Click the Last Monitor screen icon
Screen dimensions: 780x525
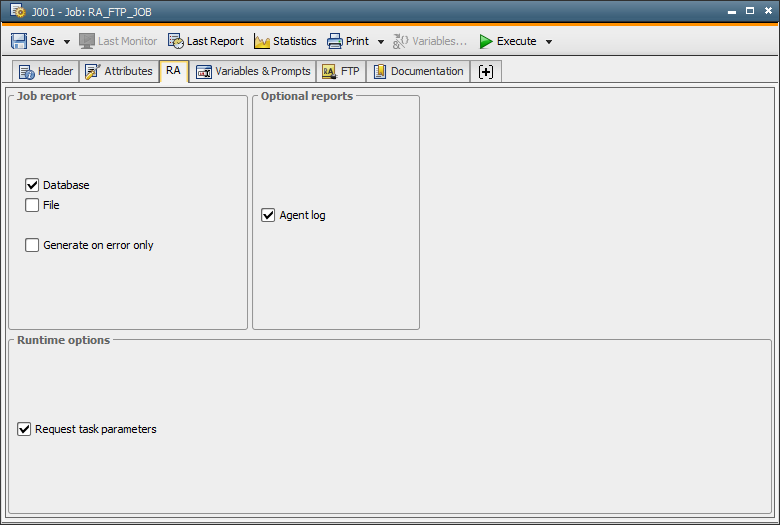click(x=87, y=41)
